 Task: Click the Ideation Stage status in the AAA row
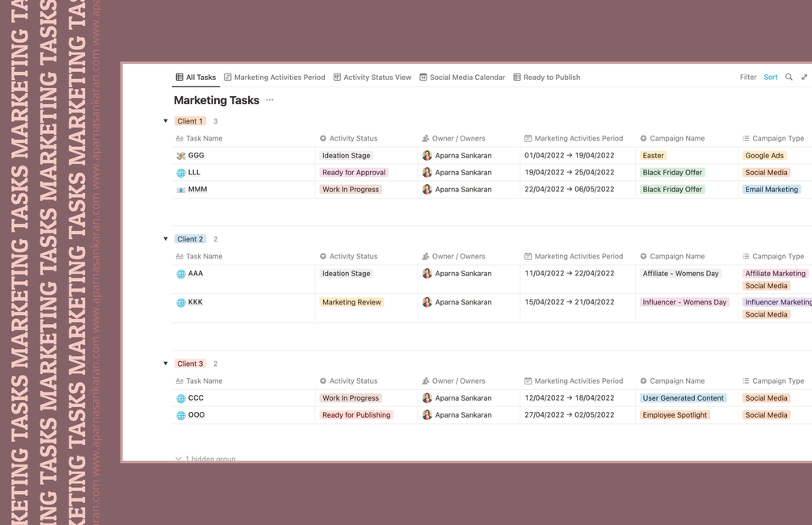[x=346, y=273]
